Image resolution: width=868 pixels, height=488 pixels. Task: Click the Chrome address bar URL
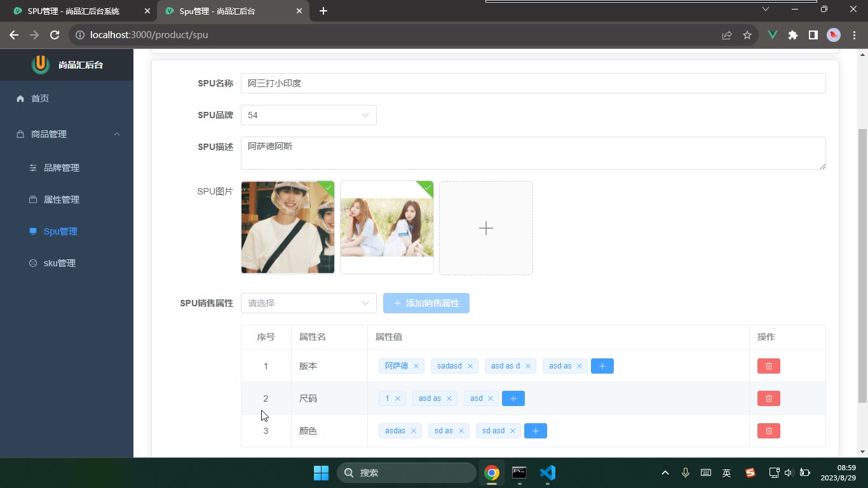coord(149,35)
